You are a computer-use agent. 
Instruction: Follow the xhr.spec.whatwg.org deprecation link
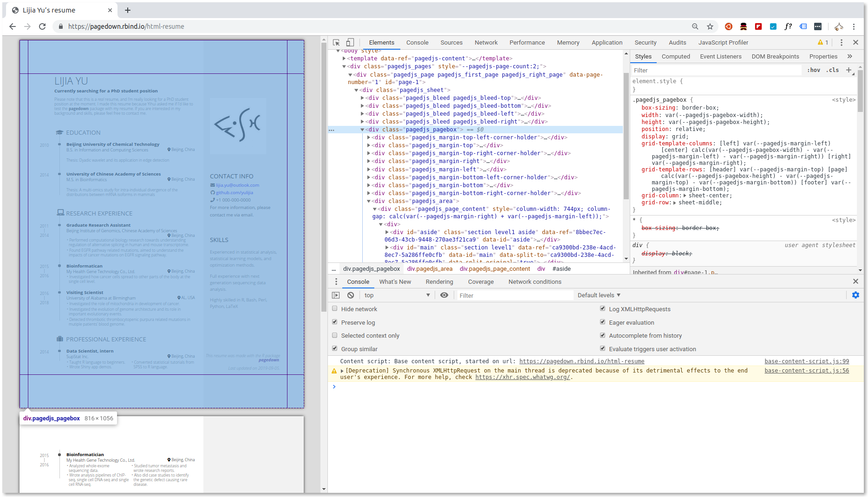pos(521,377)
